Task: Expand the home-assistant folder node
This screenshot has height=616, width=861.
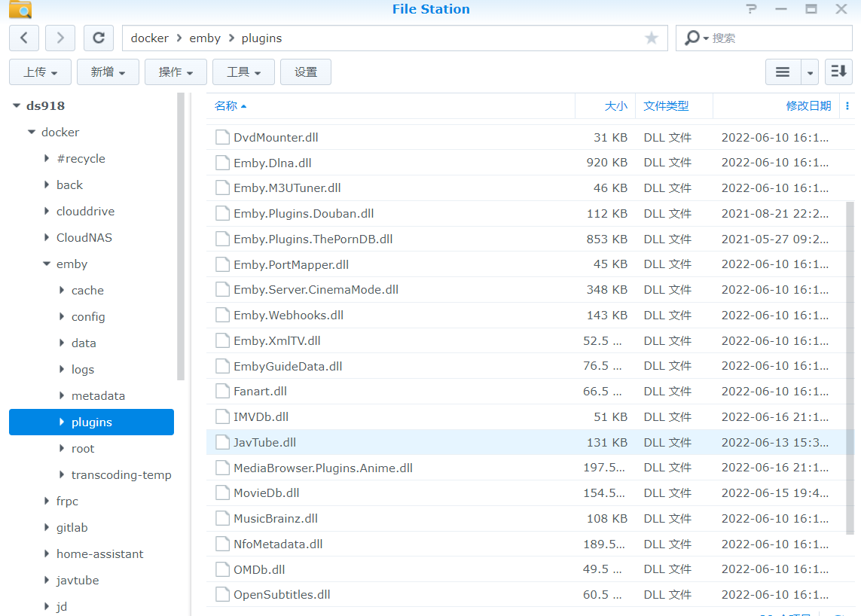Action: click(x=47, y=553)
